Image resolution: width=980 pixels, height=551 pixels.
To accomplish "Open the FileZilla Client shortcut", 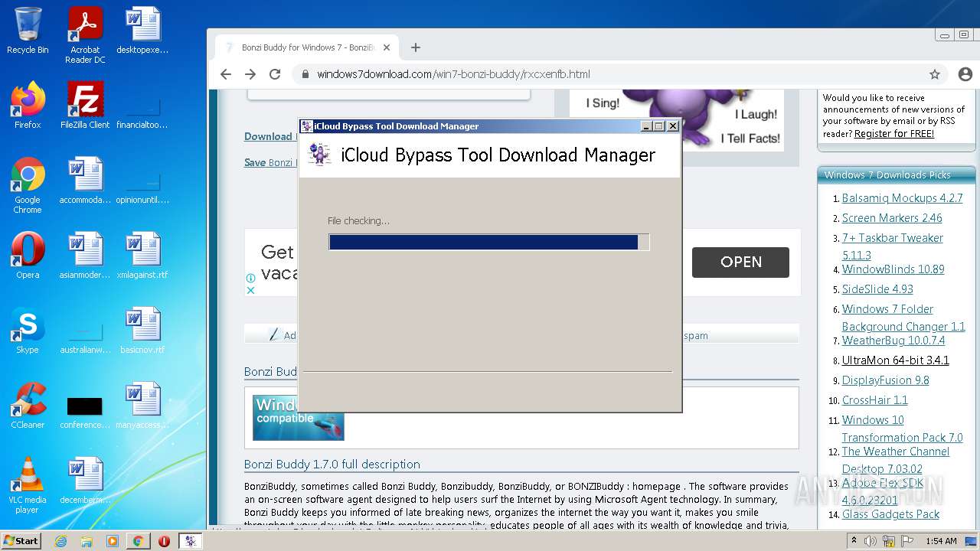I will tap(85, 106).
